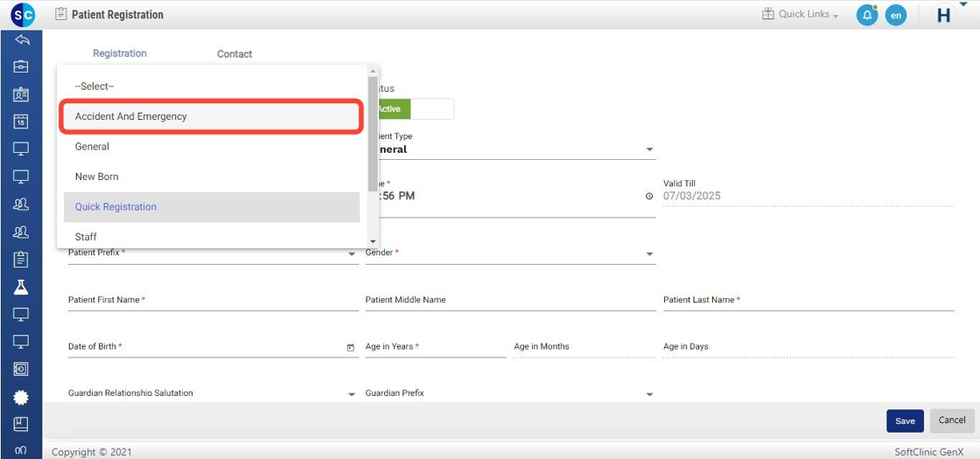The height and width of the screenshot is (459, 980).
Task: Open the gear settings icon in sidebar
Action: 21,397
